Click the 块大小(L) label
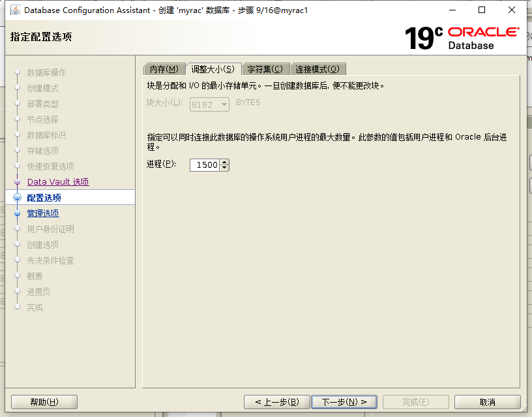 (164, 103)
